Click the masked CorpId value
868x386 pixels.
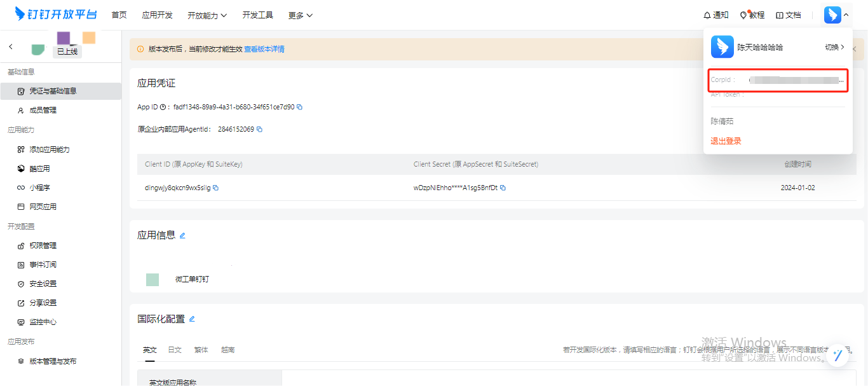796,80
